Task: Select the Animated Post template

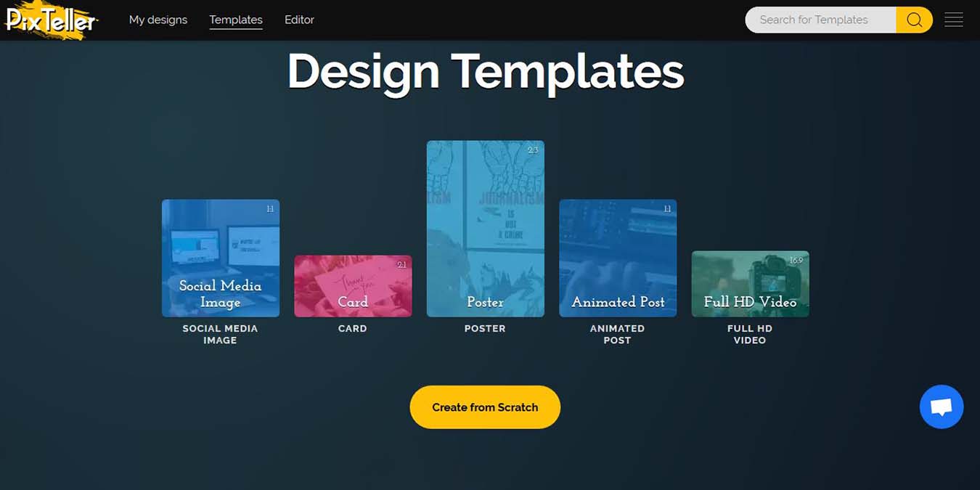Action: pyautogui.click(x=618, y=258)
